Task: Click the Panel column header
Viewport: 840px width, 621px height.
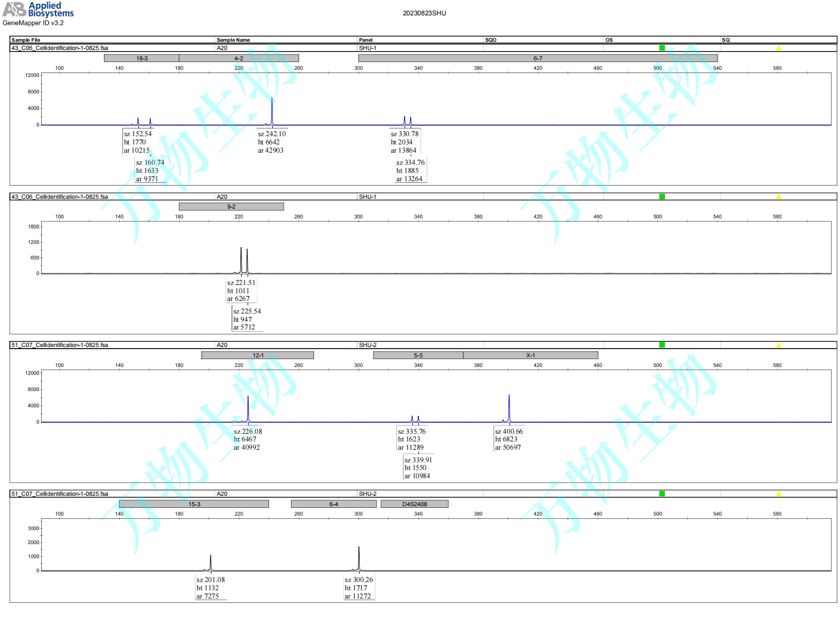Action: pyautogui.click(x=366, y=40)
